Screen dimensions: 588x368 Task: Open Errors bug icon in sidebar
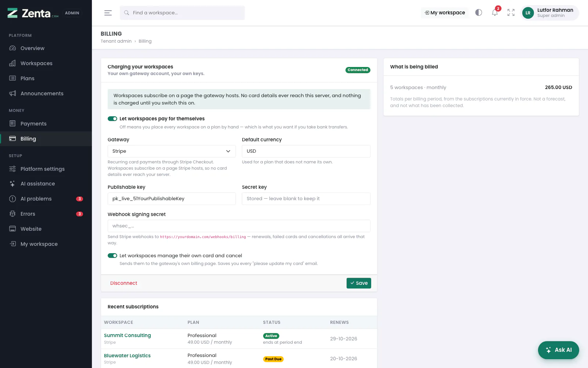coord(12,214)
